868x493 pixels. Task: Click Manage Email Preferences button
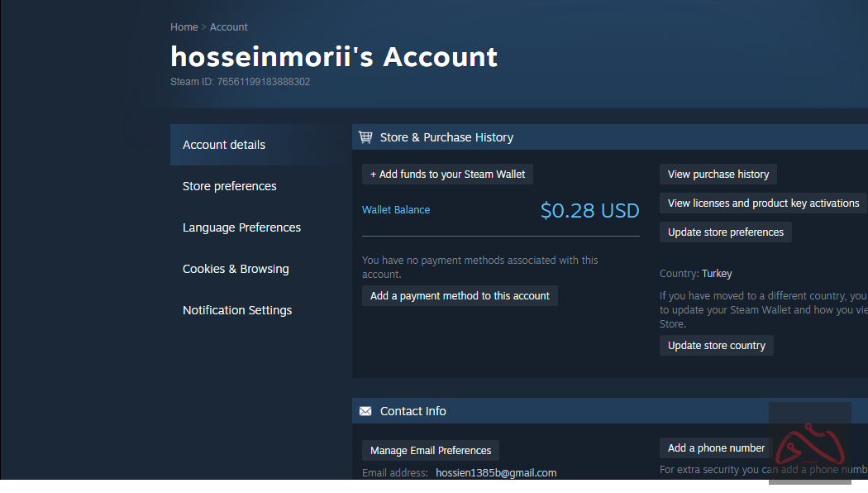point(430,451)
